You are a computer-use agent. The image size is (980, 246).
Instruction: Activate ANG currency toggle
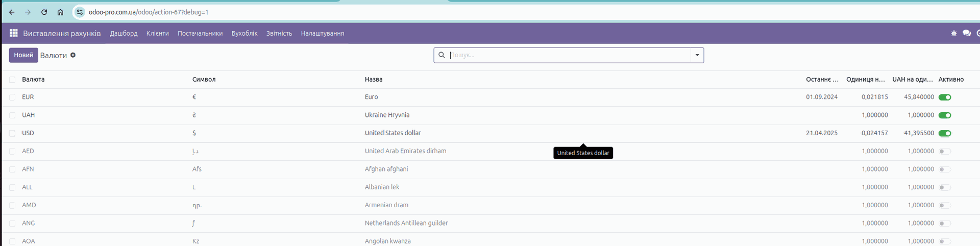[945, 224]
